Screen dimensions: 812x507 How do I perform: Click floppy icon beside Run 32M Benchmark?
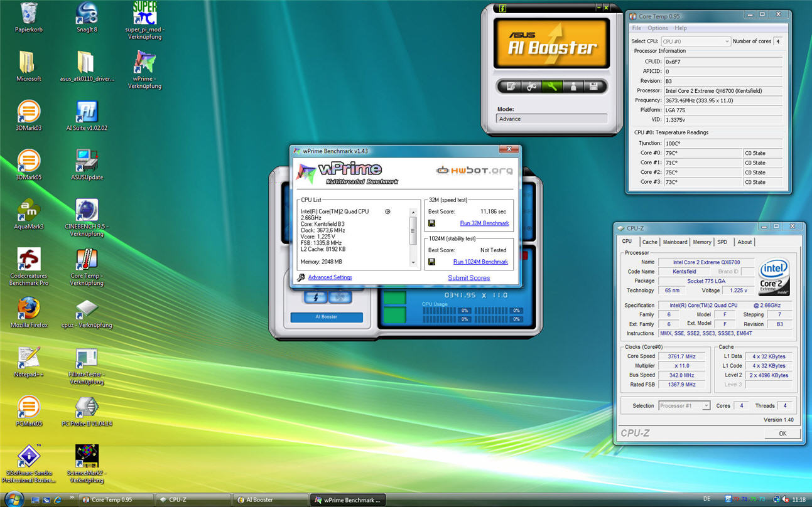pos(431,223)
